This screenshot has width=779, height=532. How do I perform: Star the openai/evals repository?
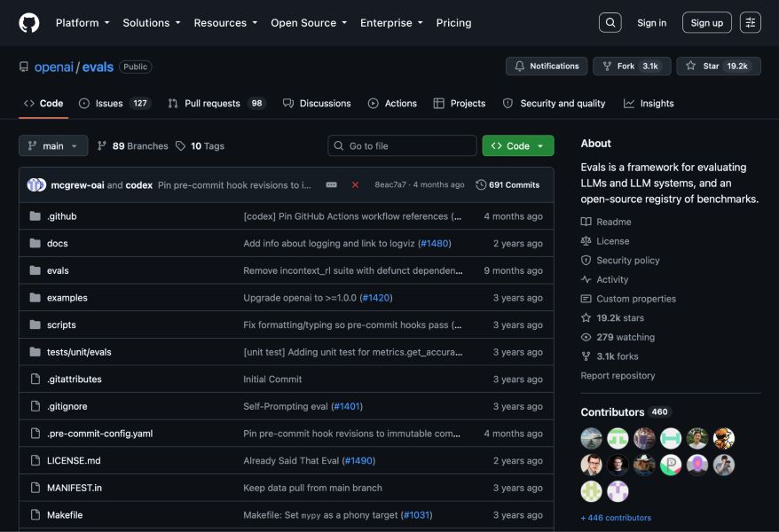point(719,66)
